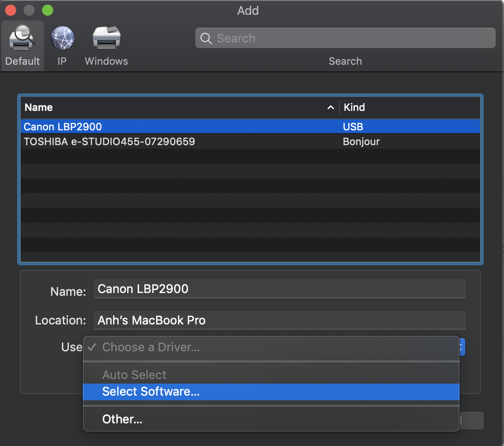Click the green zoom button in the title bar

tap(47, 10)
